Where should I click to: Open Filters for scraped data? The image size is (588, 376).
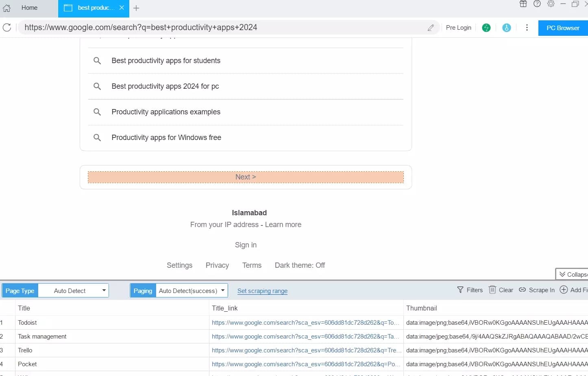pyautogui.click(x=470, y=290)
